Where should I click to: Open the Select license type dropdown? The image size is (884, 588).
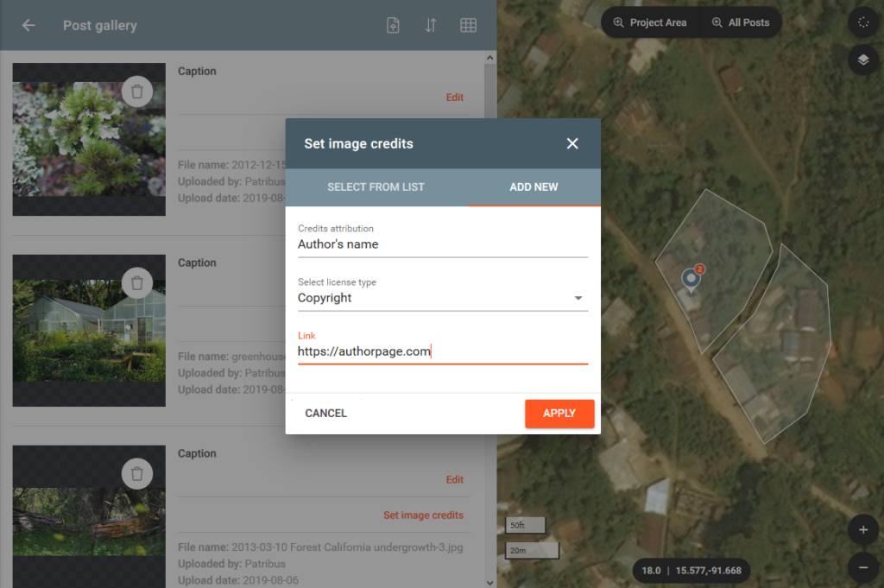443,298
